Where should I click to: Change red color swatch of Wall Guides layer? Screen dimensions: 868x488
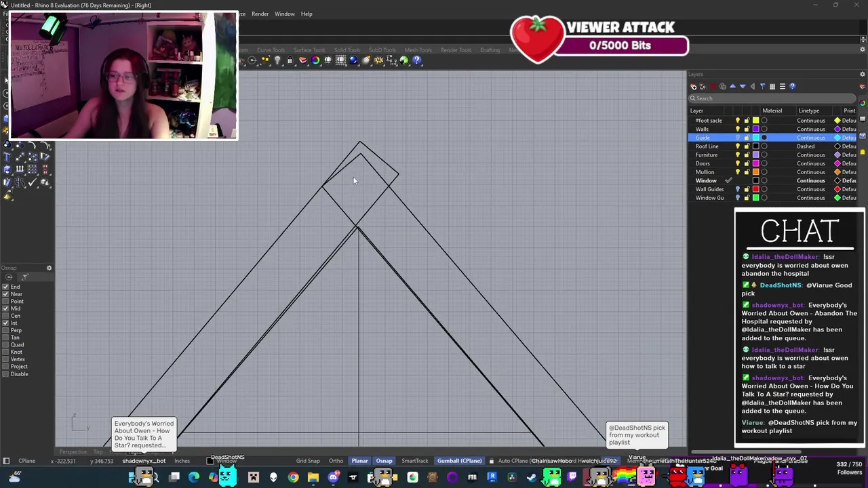pos(755,189)
